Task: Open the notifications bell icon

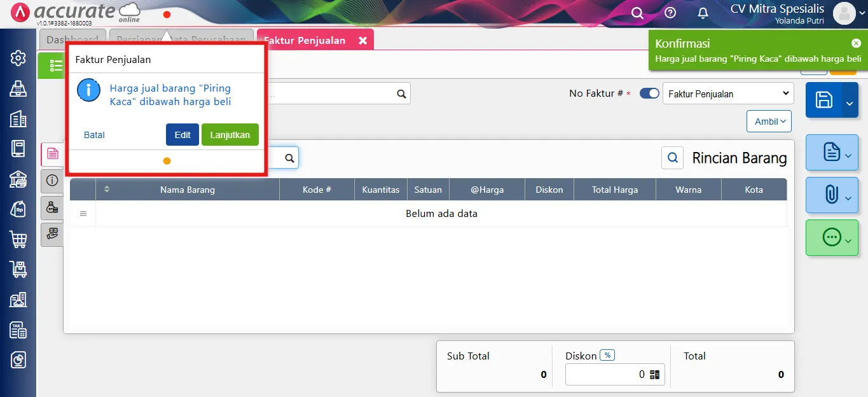Action: tap(703, 13)
